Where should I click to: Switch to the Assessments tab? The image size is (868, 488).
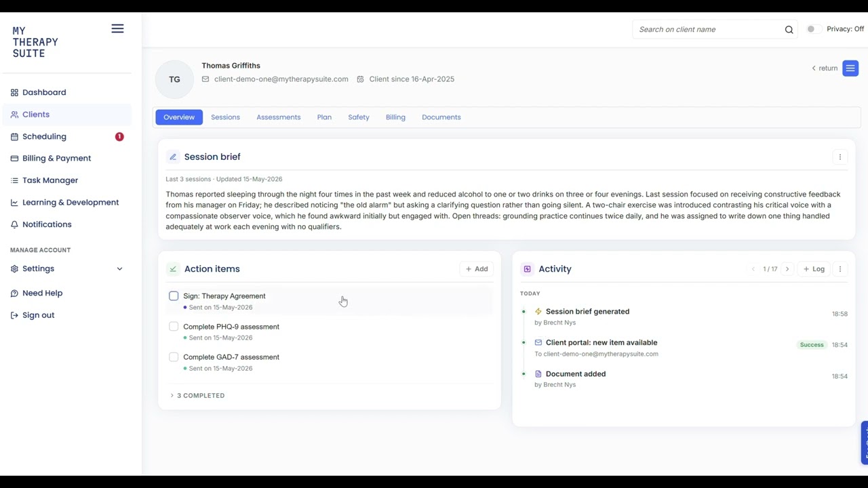point(278,117)
